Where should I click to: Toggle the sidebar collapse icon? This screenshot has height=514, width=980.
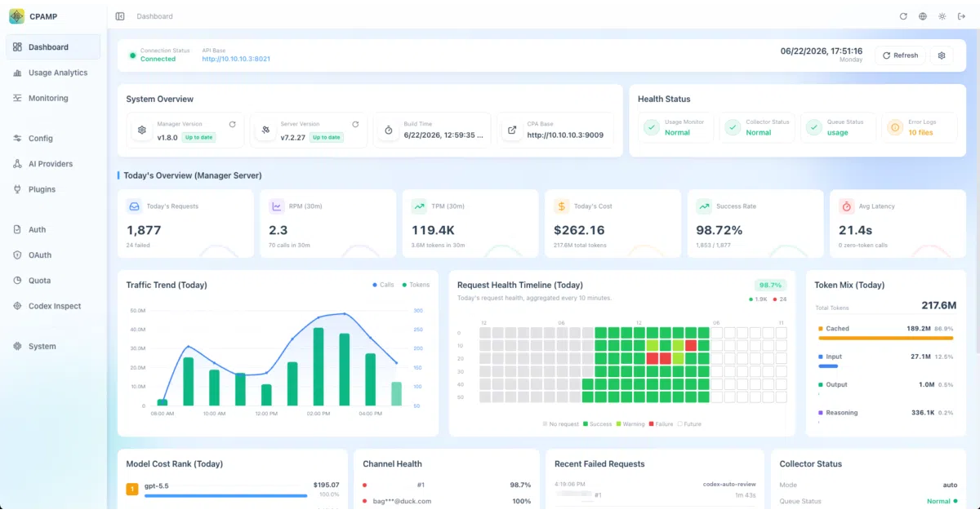(120, 16)
